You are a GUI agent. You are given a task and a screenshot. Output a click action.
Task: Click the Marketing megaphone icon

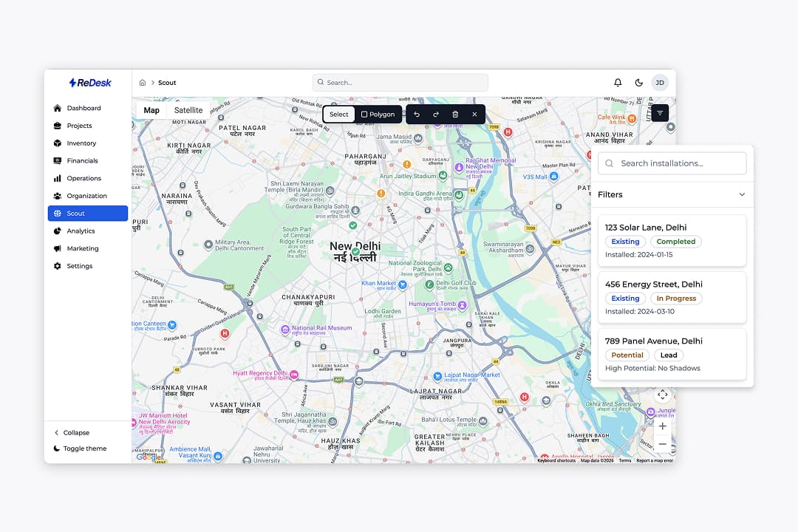click(58, 248)
